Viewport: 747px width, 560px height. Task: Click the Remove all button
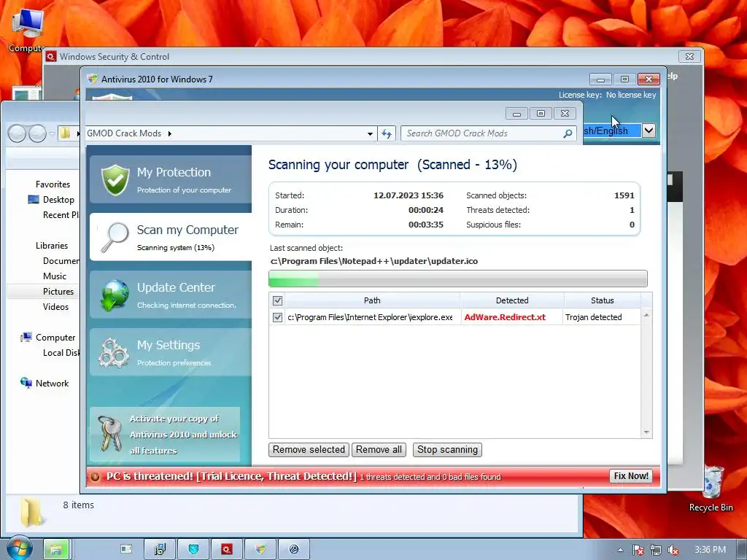pos(379,450)
